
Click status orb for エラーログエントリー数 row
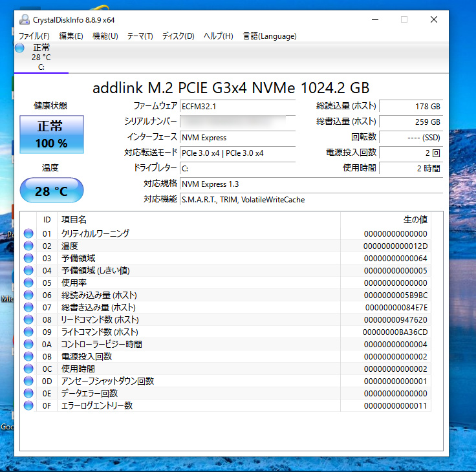pos(28,405)
